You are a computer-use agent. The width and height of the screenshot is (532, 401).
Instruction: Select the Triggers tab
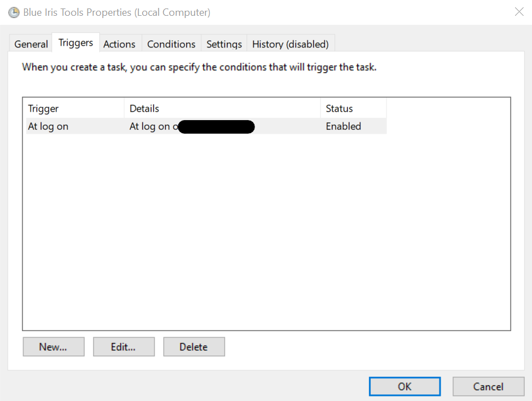click(76, 43)
